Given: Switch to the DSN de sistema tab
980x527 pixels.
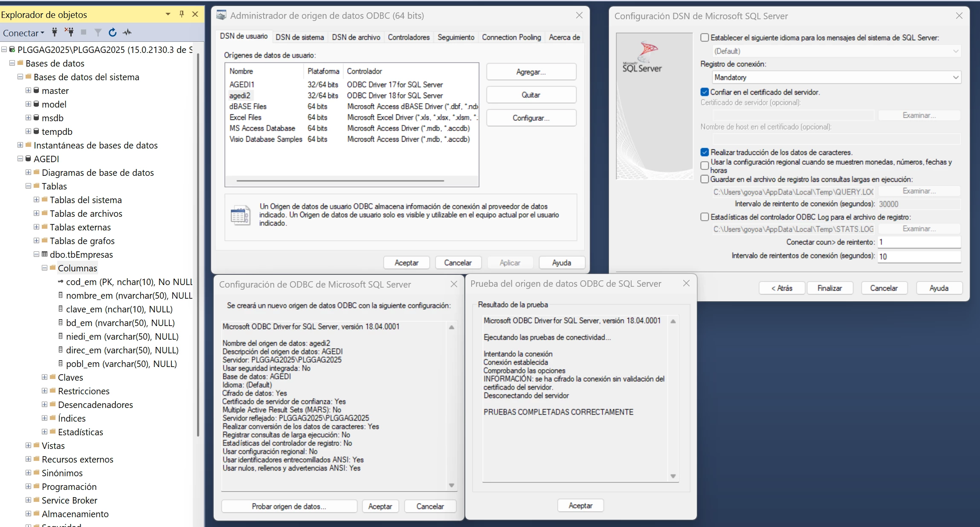Looking at the screenshot, I should (x=299, y=37).
